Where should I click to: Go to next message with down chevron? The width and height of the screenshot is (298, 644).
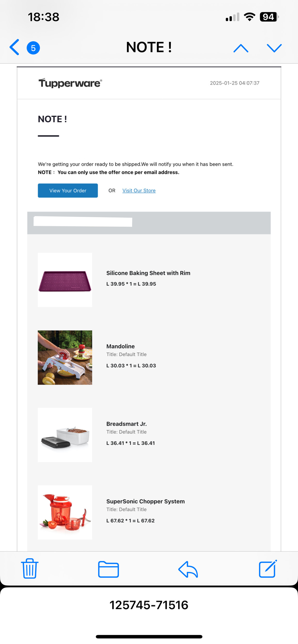tap(274, 48)
